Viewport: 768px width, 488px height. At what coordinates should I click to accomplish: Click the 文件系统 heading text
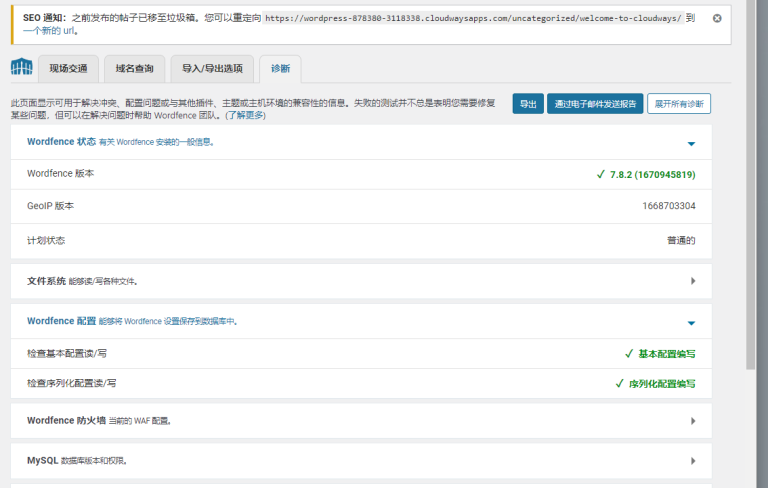point(46,281)
